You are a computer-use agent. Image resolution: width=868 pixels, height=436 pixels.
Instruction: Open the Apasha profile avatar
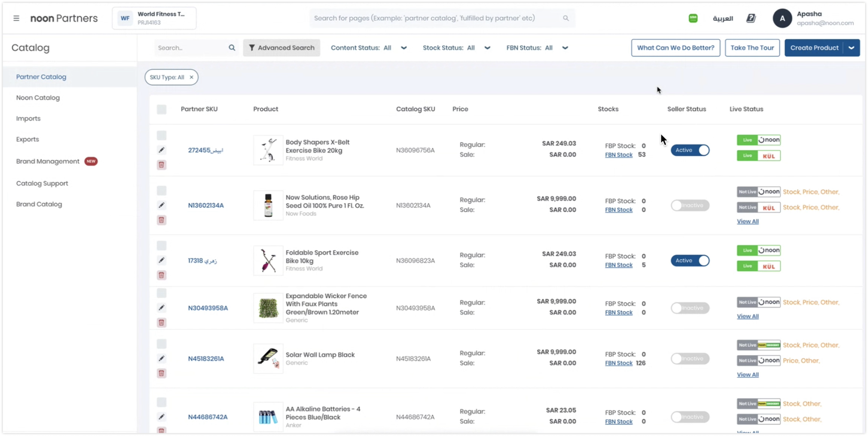pos(782,18)
